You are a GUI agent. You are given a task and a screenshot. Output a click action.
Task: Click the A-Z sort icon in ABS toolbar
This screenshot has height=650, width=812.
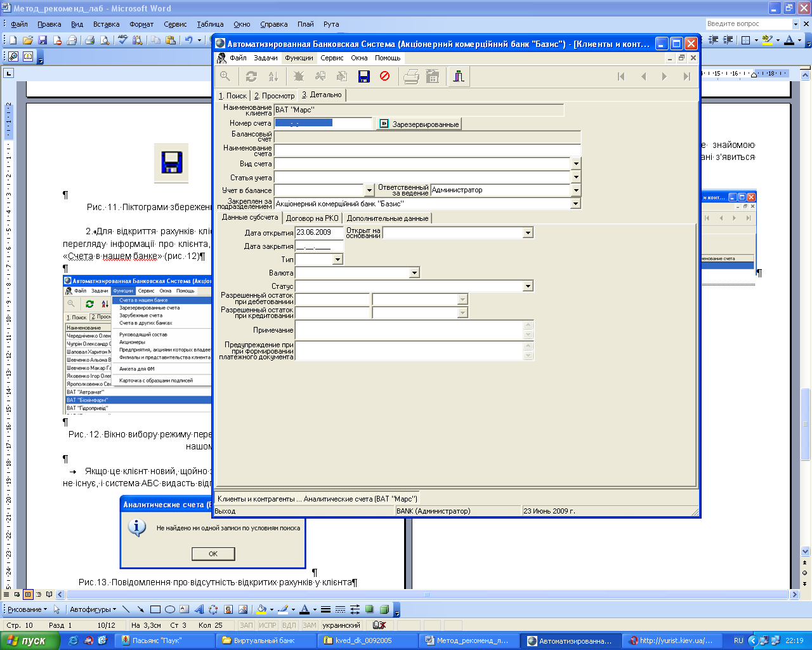(x=273, y=76)
